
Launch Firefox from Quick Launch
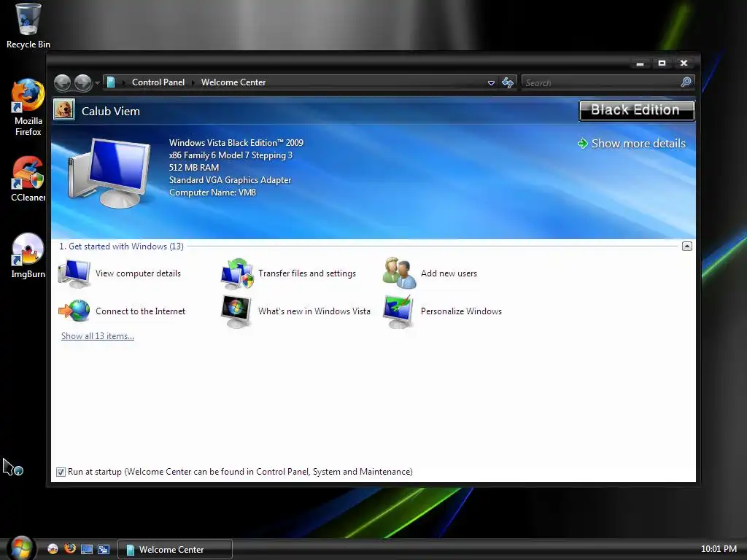(x=70, y=548)
